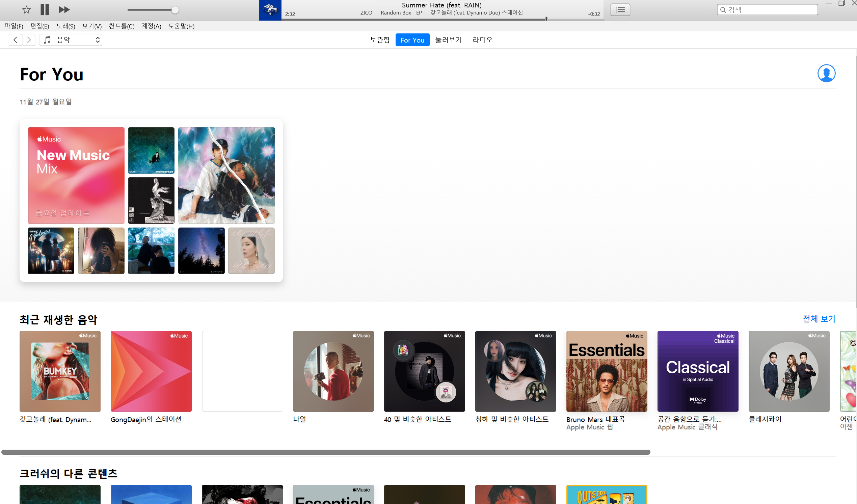Open the 클래지콰이 artist cover

tap(789, 371)
